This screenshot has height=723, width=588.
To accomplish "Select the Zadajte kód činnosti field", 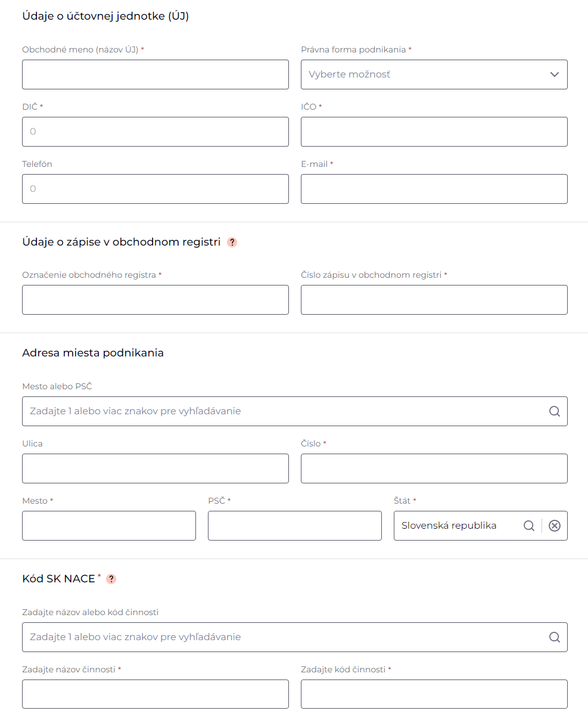I will point(434,694).
